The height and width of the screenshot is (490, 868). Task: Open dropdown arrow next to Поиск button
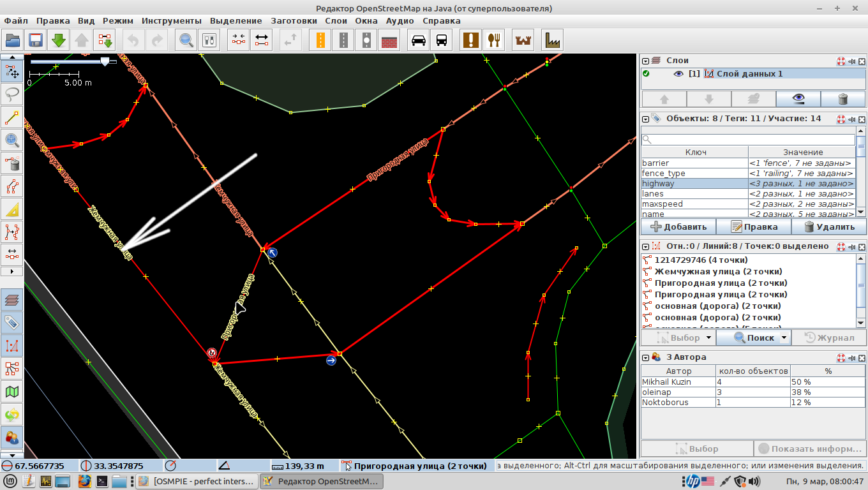784,338
